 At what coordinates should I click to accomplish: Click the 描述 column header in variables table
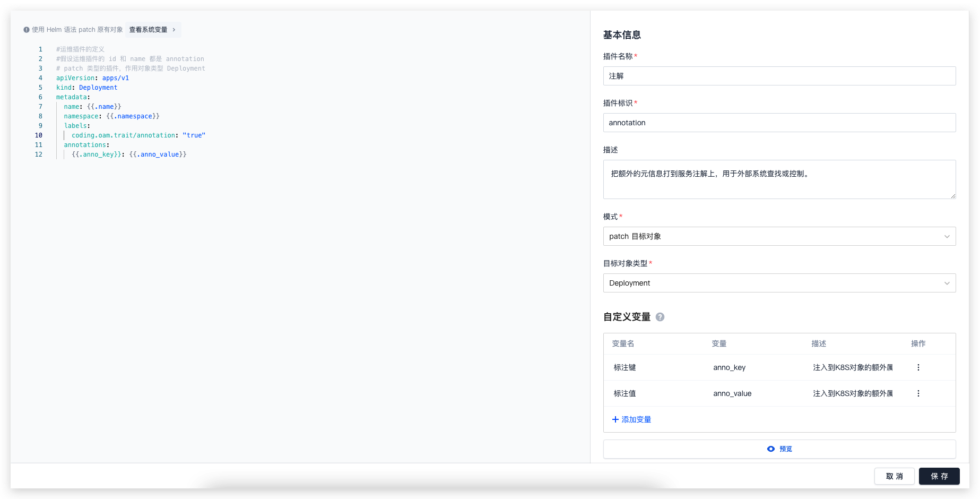819,343
